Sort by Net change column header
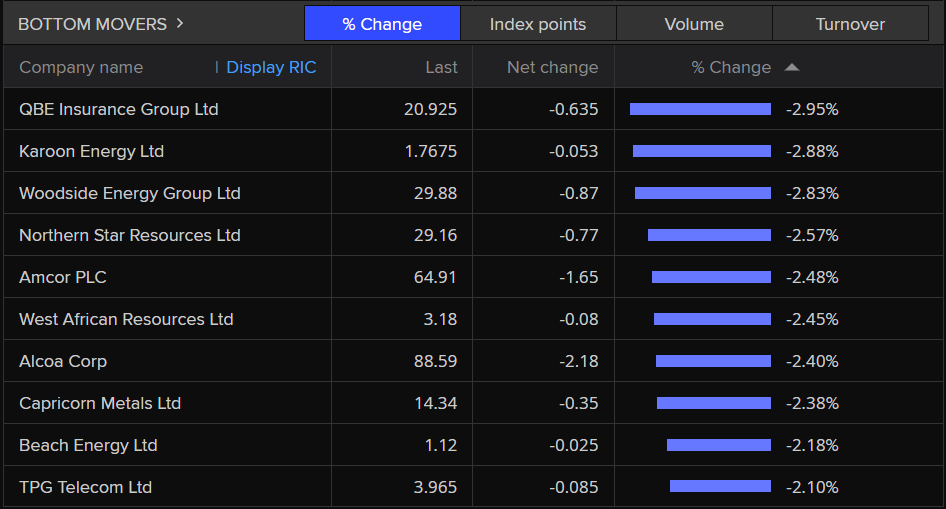The width and height of the screenshot is (946, 509). click(x=552, y=68)
